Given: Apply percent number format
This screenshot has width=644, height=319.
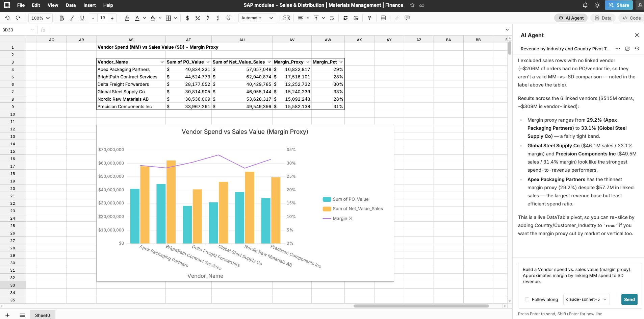Looking at the screenshot, I should (x=198, y=18).
